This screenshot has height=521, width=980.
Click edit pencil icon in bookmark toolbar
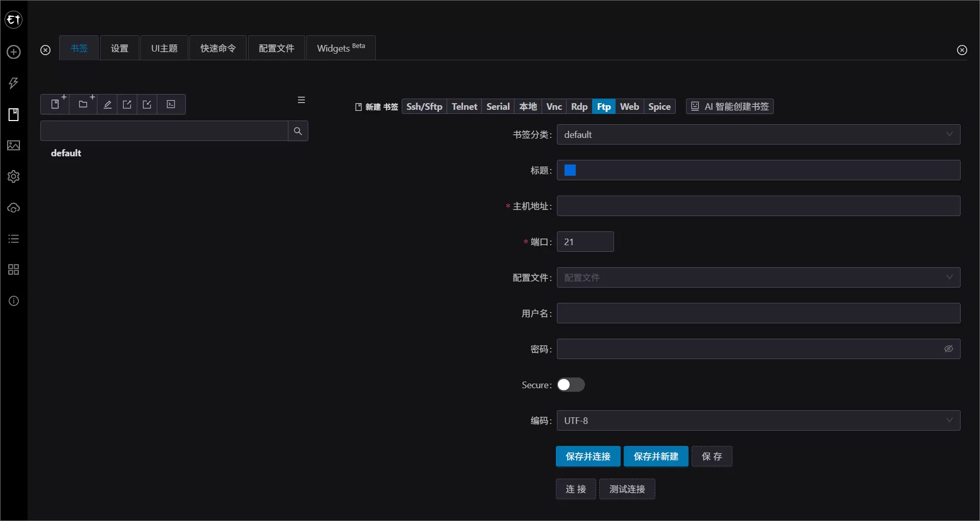[x=107, y=104]
